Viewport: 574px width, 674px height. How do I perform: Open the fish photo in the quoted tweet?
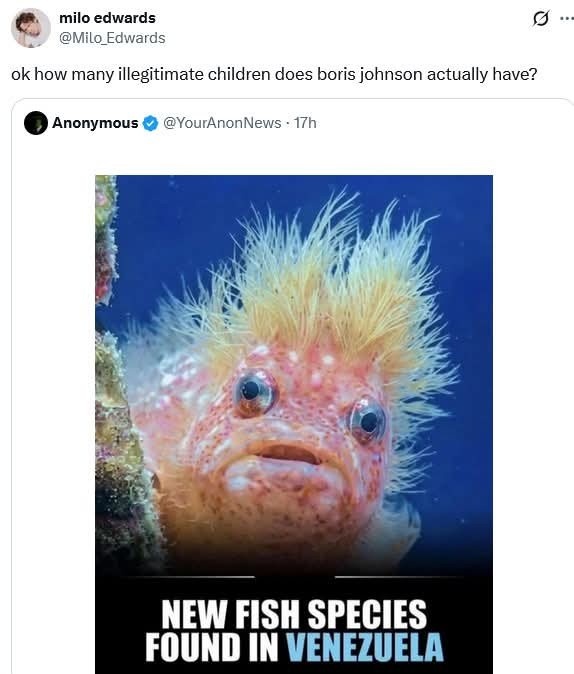tap(294, 424)
